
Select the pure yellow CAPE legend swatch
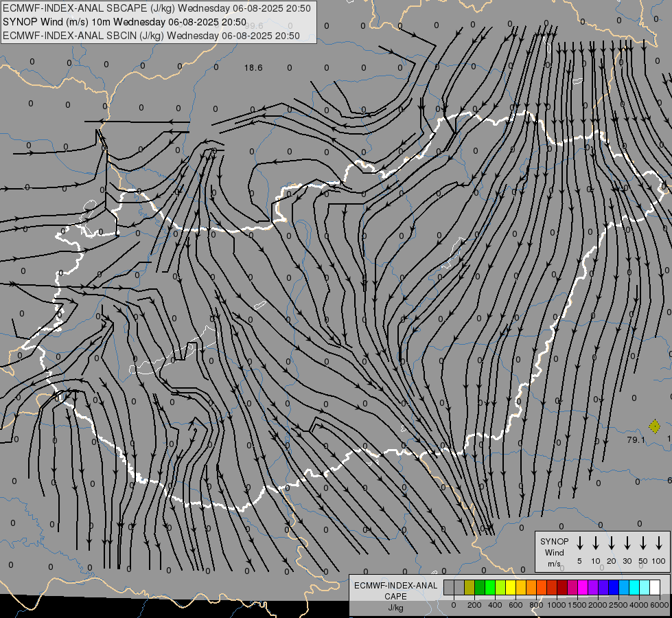(511, 587)
